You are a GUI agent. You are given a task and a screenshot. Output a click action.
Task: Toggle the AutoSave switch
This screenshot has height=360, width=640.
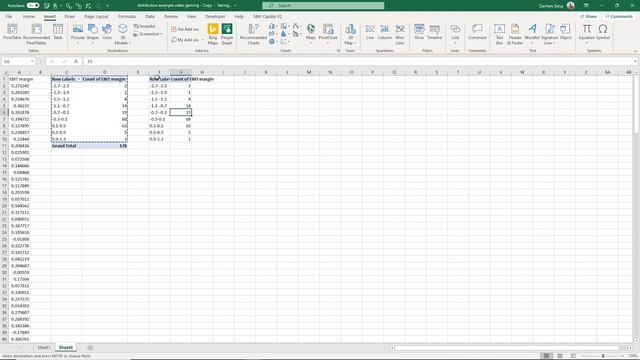[33, 5]
